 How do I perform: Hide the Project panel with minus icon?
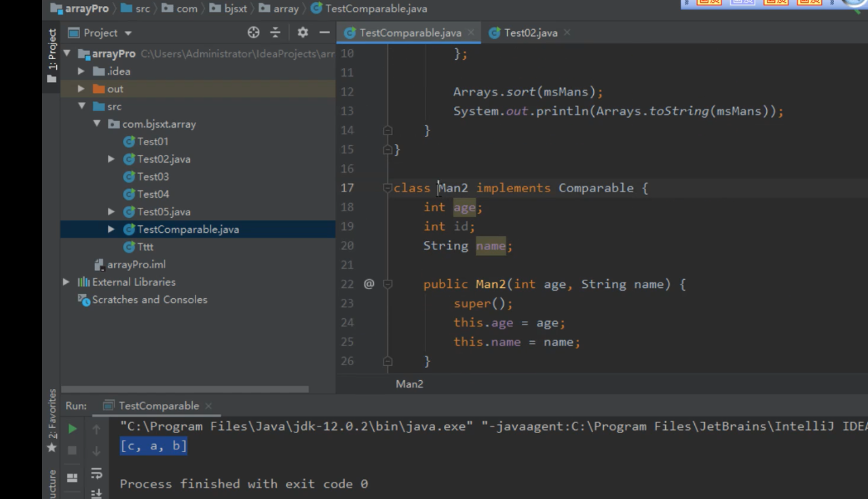coord(324,33)
